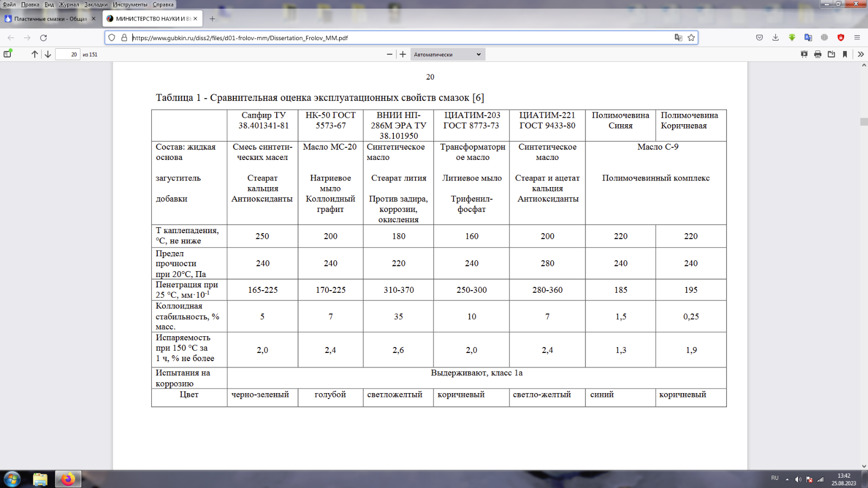Click the gray globe extension icon
868x488 pixels.
point(825,37)
